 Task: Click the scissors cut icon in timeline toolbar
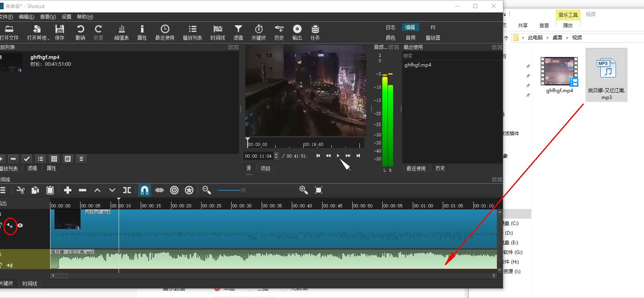pos(21,190)
